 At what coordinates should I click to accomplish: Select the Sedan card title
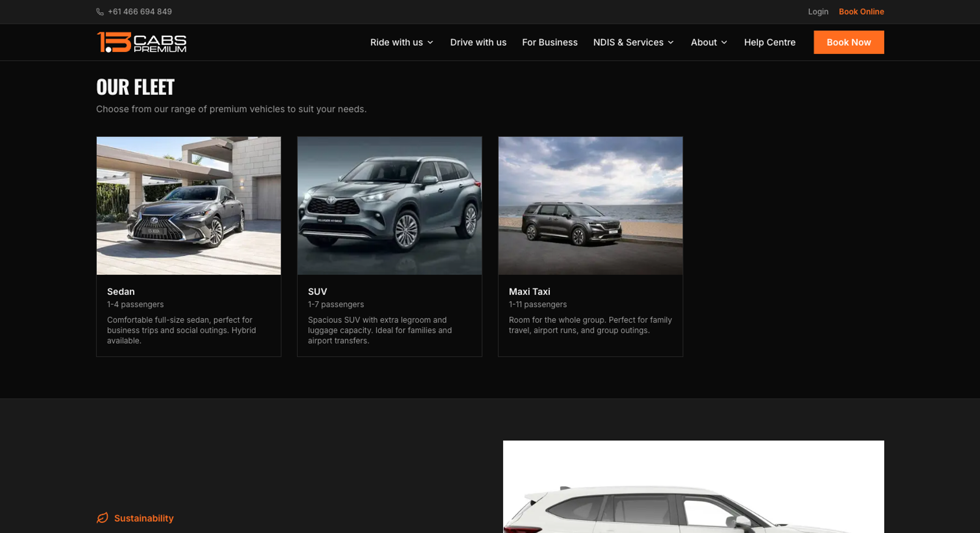click(121, 291)
